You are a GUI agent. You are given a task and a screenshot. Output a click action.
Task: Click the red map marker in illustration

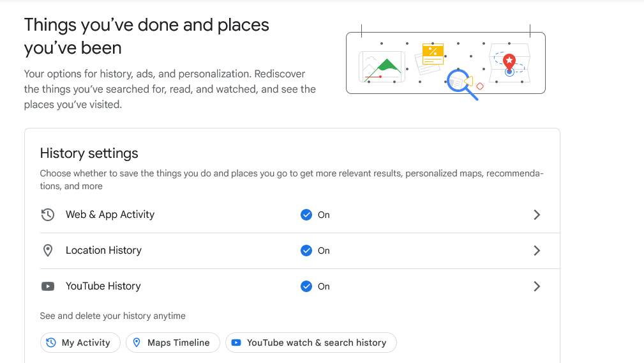click(509, 61)
